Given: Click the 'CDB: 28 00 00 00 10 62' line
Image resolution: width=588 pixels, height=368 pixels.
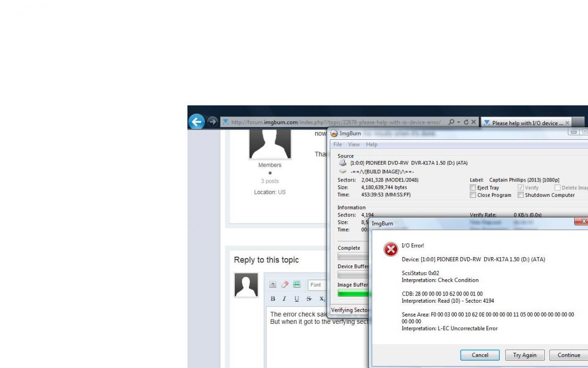Looking at the screenshot, I should (442, 294).
